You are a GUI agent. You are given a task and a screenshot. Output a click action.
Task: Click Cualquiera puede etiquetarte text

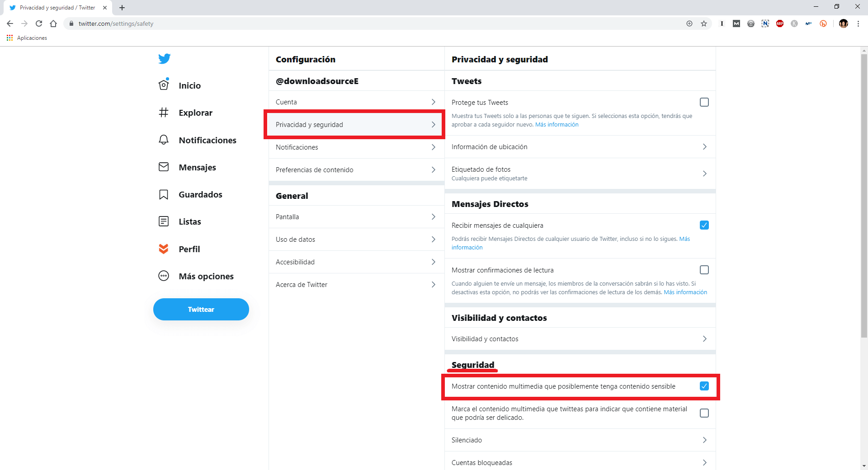coord(489,179)
